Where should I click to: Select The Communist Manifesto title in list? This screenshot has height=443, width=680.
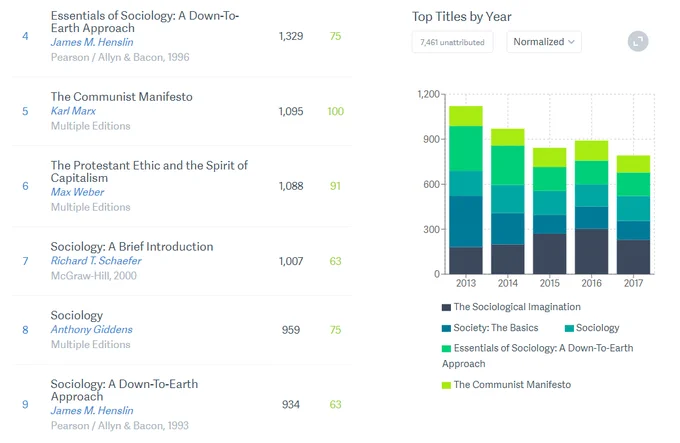[x=121, y=97]
